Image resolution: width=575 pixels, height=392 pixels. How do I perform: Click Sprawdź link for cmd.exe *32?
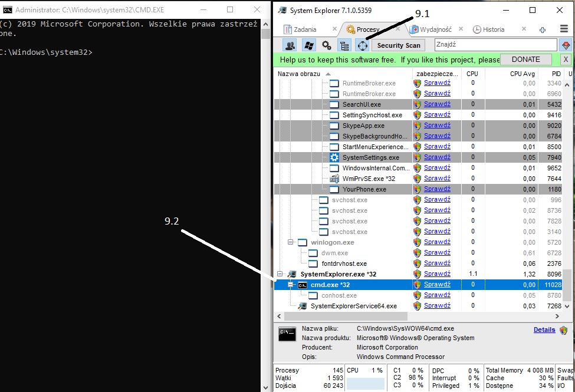click(x=437, y=285)
